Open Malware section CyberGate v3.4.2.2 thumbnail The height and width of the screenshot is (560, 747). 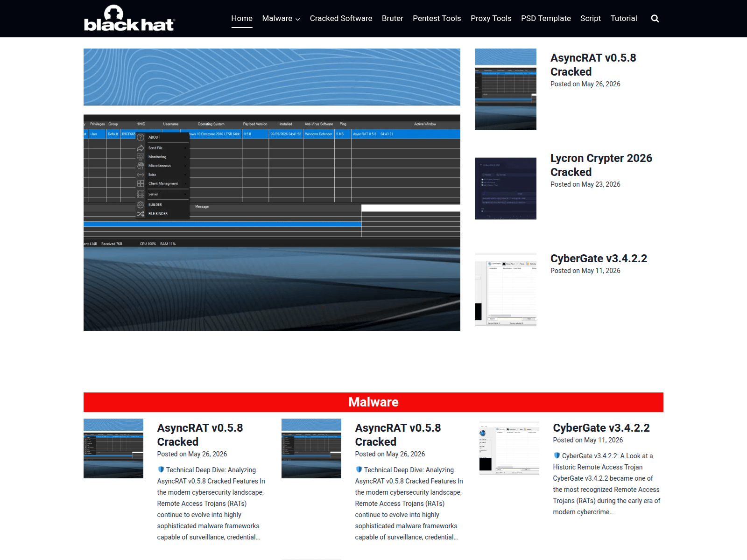click(x=509, y=448)
